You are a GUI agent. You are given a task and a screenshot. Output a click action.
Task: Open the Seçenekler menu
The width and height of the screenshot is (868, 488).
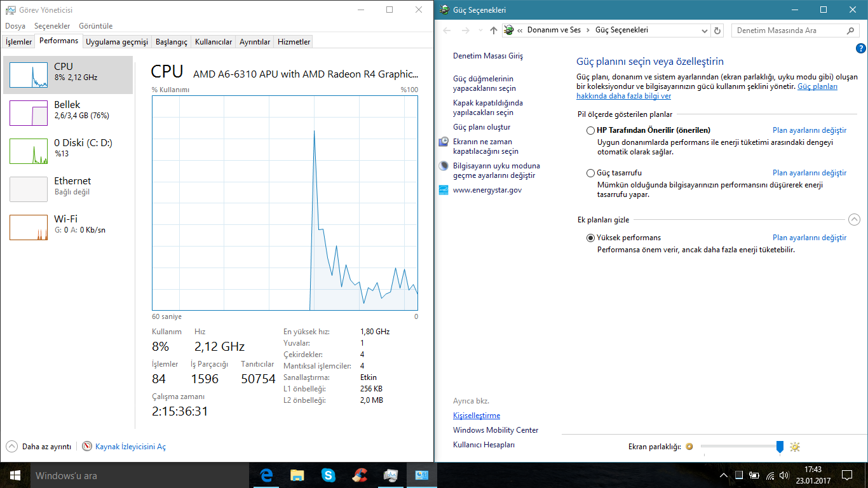[52, 26]
